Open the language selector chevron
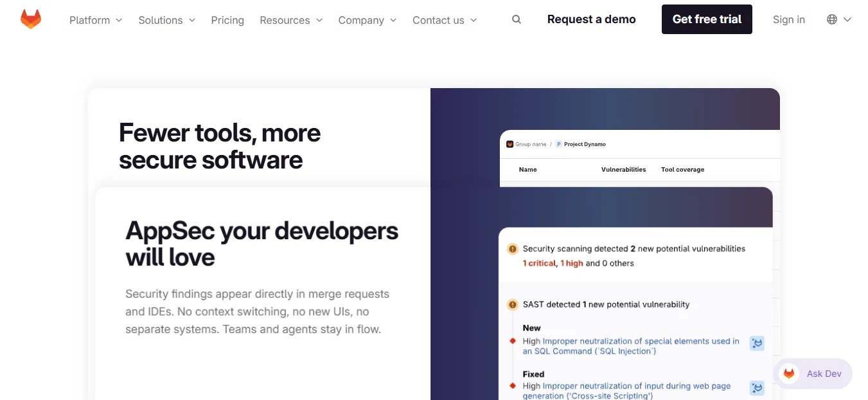This screenshot has width=868, height=400. 847,19
